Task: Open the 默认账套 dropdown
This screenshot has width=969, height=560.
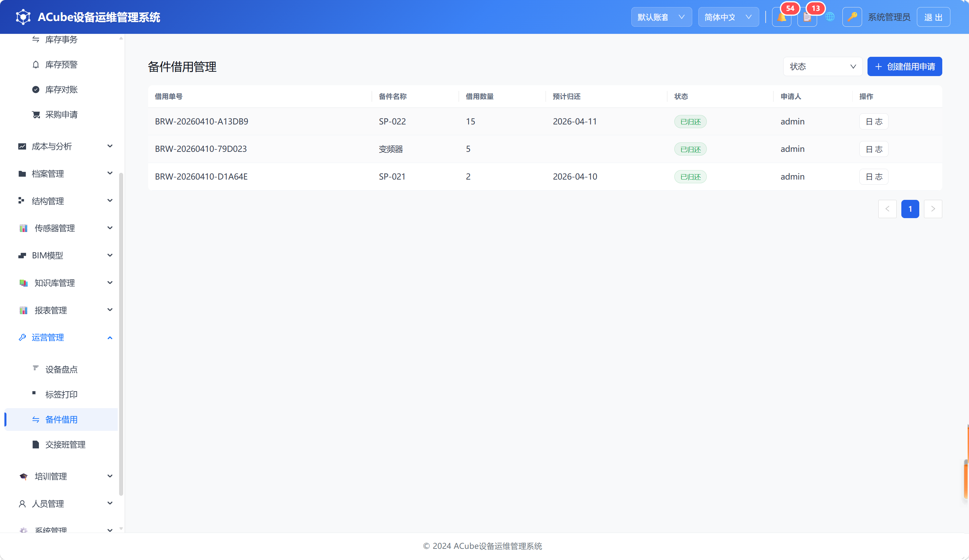Action: [x=661, y=17]
